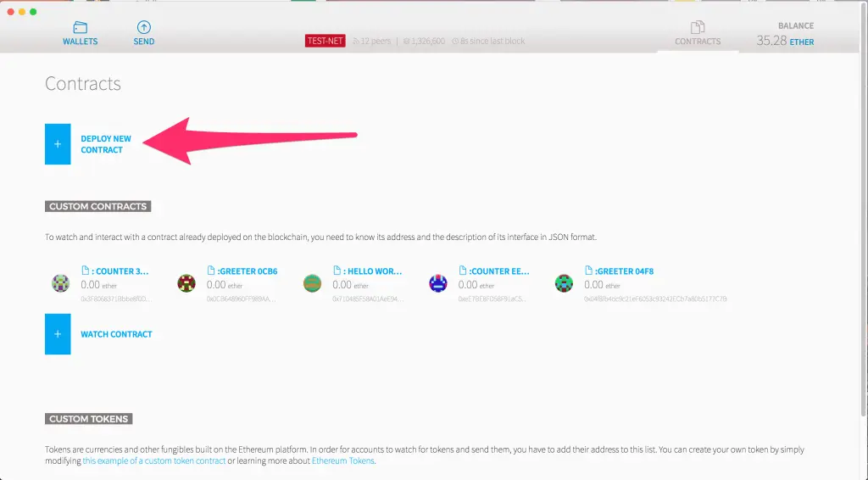Click the 35.28 ETHER balance
The image size is (868, 480).
(785, 41)
